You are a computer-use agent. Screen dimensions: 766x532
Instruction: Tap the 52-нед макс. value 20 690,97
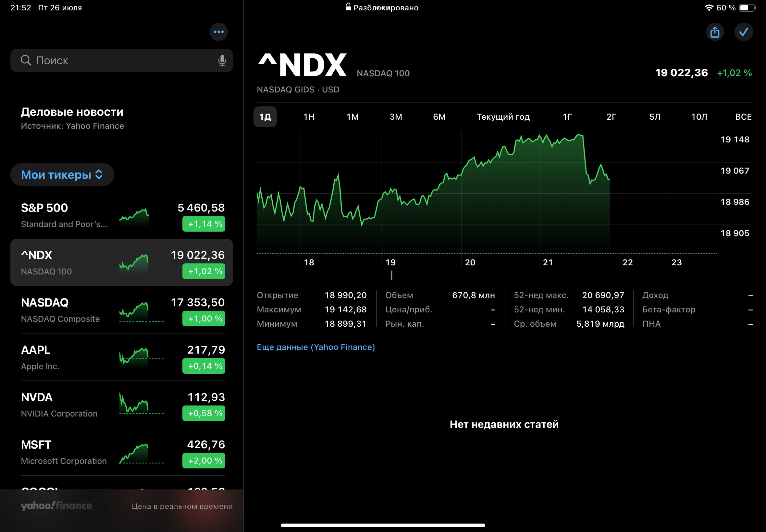click(603, 295)
